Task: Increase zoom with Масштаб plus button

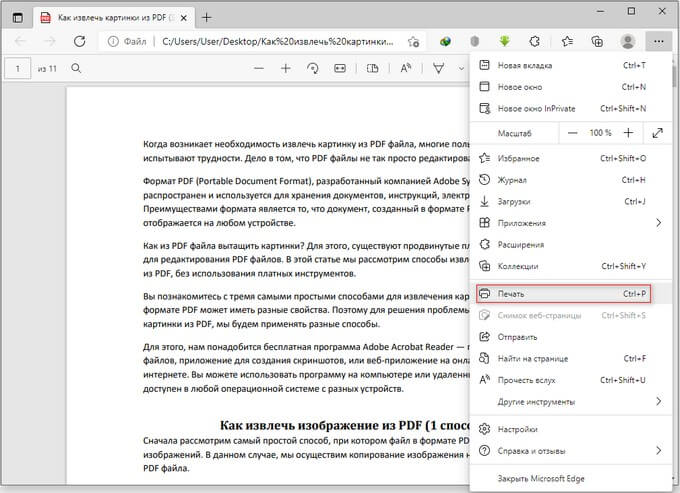Action: tap(628, 133)
